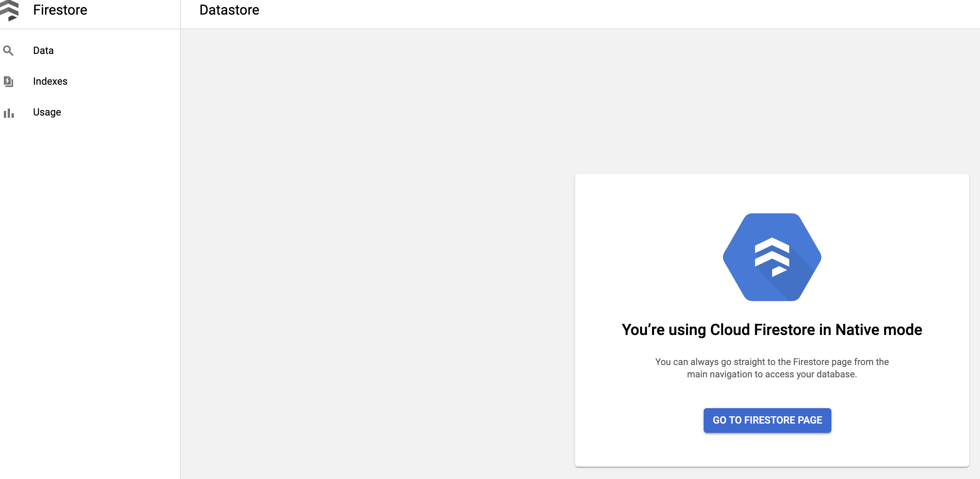Screen dimensions: 980x479
Task: Select the Indexes navigation item
Action: point(50,81)
